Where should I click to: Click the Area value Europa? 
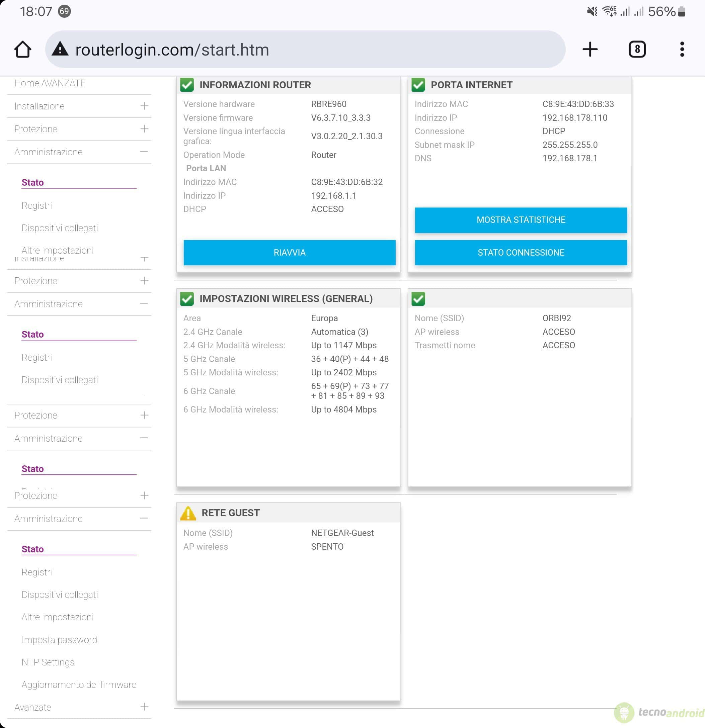324,318
